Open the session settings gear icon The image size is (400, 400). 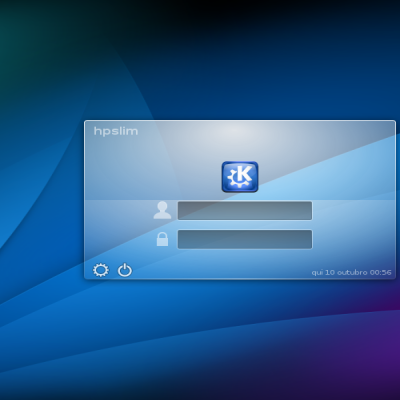click(x=101, y=270)
